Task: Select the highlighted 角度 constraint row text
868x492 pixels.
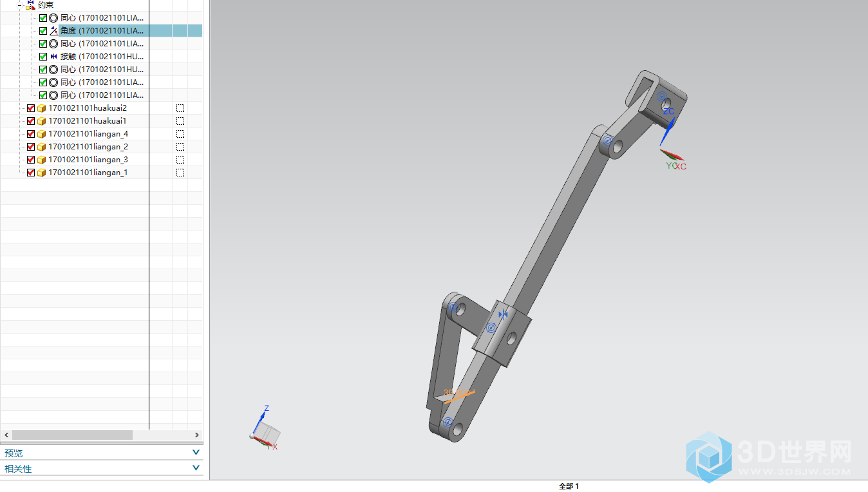Action: pos(102,31)
